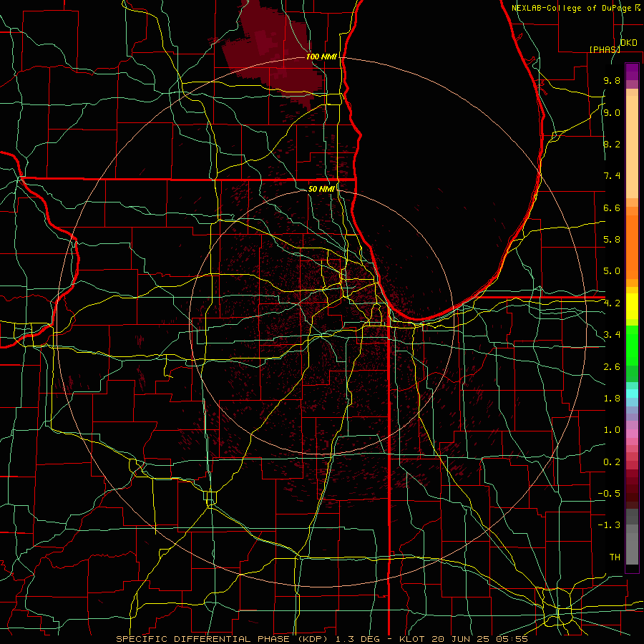Click the 1.0 value on the color scale
Image resolution: width=644 pixels, height=644 pixels.
coord(612,430)
